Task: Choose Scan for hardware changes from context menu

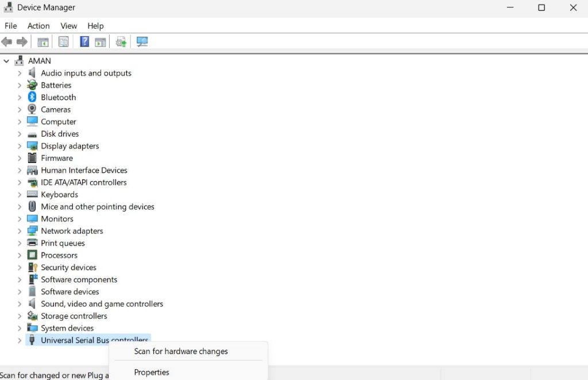Action: click(180, 351)
